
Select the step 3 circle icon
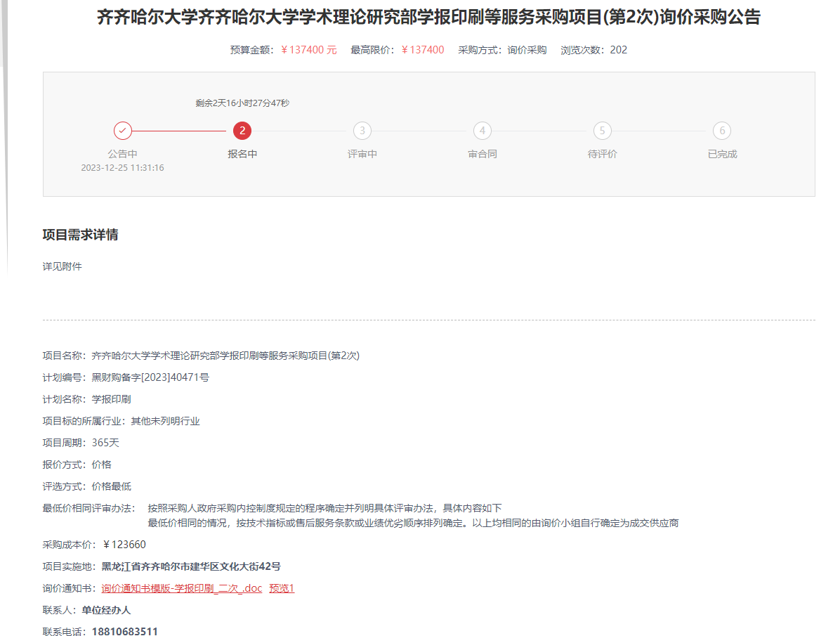(362, 131)
